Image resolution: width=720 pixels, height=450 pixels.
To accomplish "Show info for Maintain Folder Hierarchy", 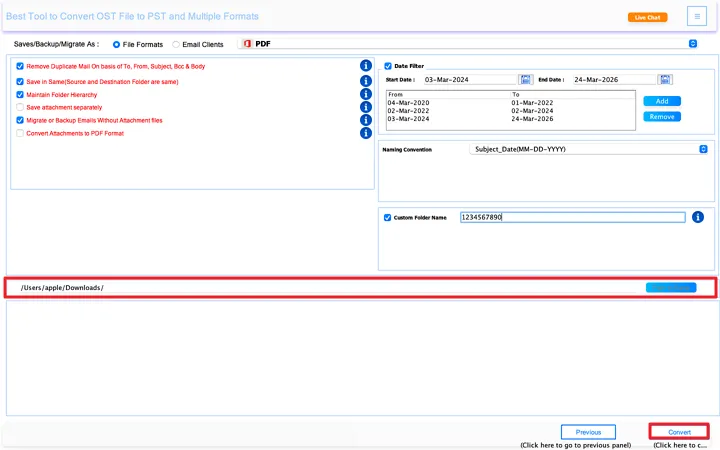I will pos(366,94).
